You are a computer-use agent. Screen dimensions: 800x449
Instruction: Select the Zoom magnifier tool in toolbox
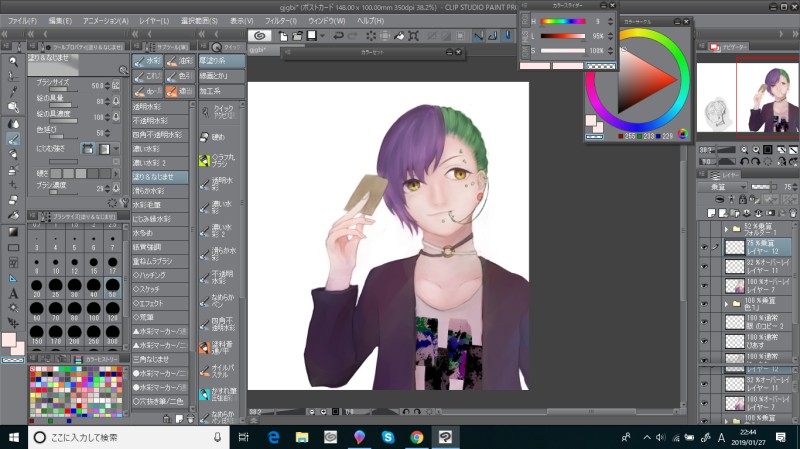click(x=13, y=62)
